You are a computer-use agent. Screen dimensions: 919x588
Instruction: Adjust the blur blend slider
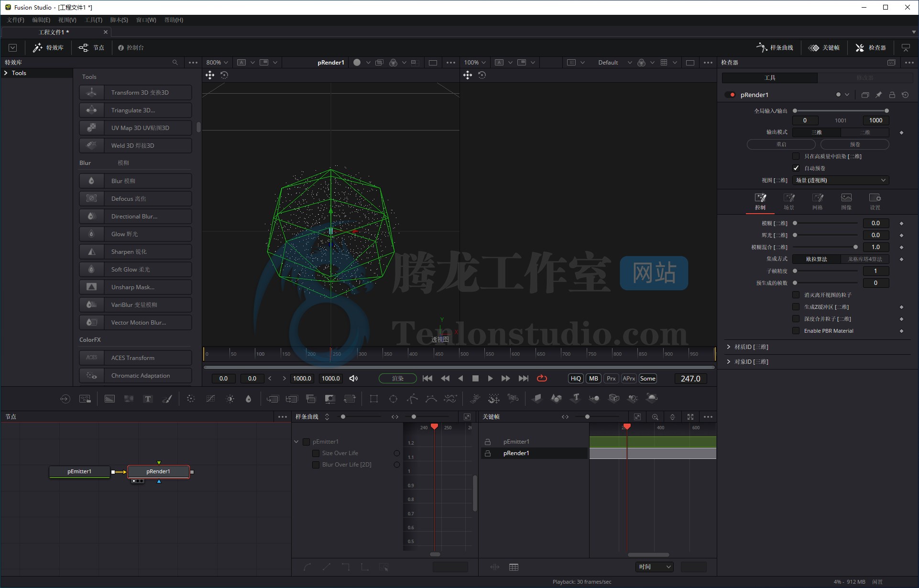(x=826, y=247)
